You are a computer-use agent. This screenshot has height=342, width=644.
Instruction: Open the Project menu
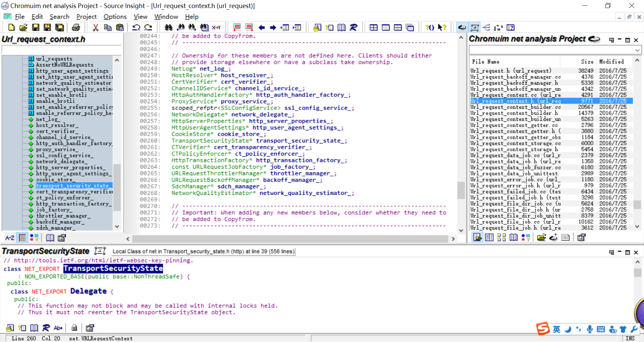(x=86, y=16)
